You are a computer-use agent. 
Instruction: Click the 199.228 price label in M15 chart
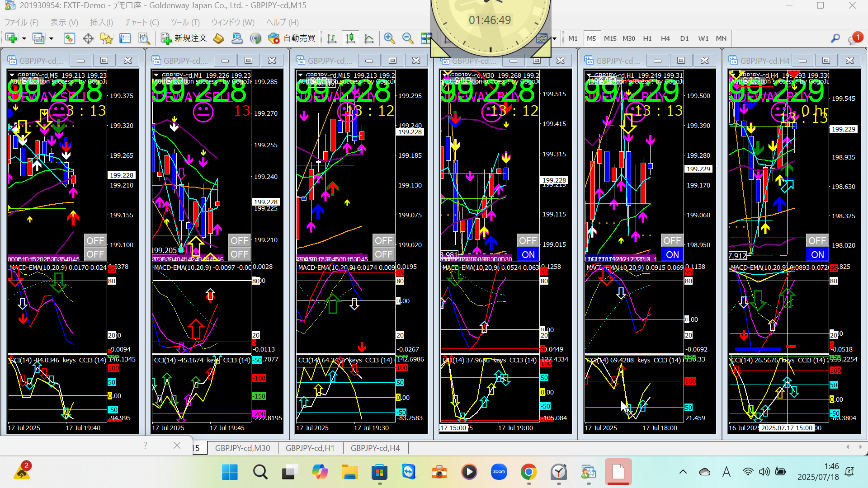click(x=410, y=132)
